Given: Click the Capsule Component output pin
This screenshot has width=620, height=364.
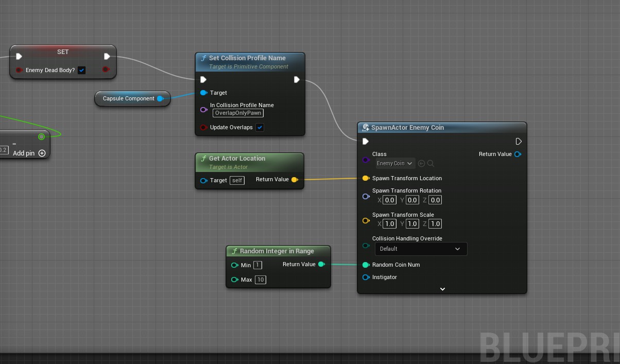Looking at the screenshot, I should tap(160, 98).
